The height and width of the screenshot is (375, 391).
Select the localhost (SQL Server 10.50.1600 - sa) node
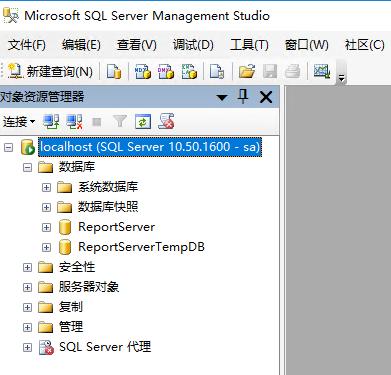click(150, 147)
